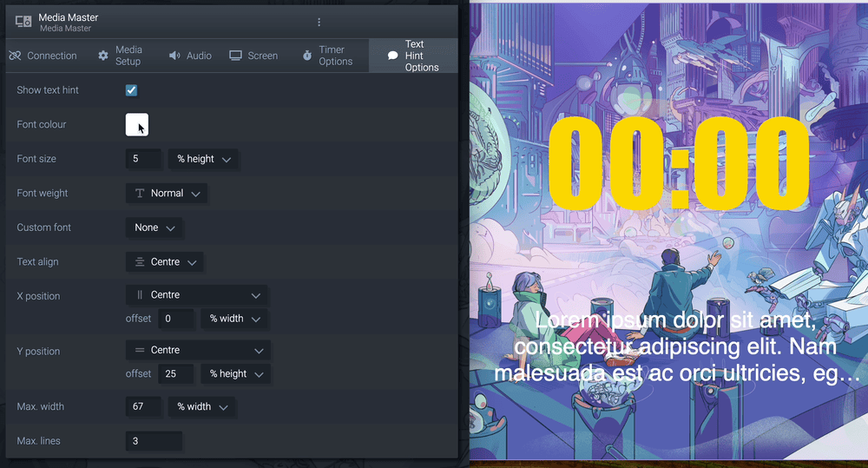Screen dimensions: 868x468
Task: Open the Audio tab
Action: tap(190, 56)
